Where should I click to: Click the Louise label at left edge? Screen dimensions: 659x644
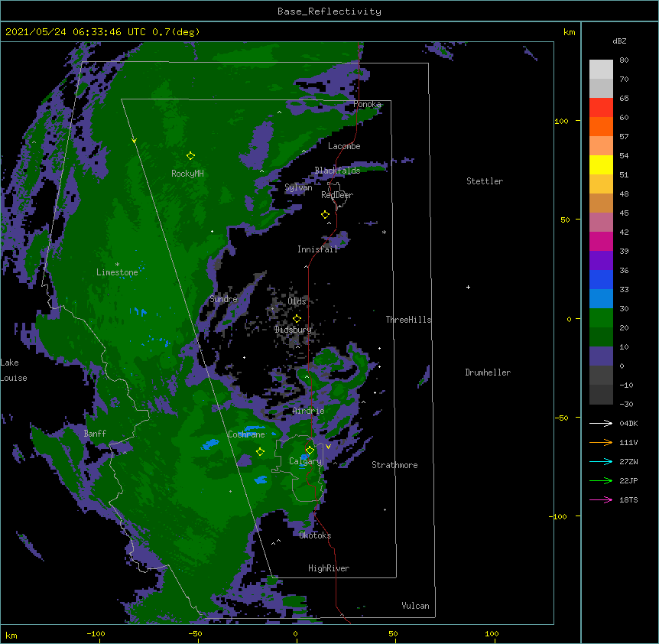14,378
